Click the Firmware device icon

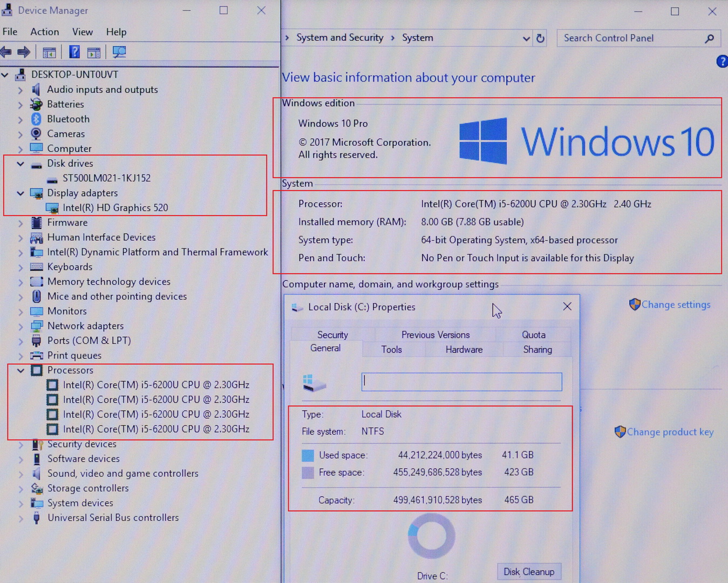click(x=37, y=222)
